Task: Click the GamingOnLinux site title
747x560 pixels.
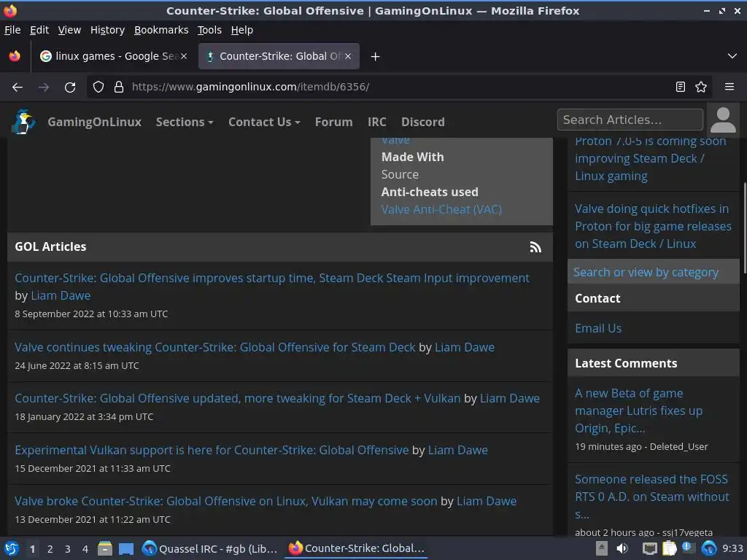Action: [94, 122]
